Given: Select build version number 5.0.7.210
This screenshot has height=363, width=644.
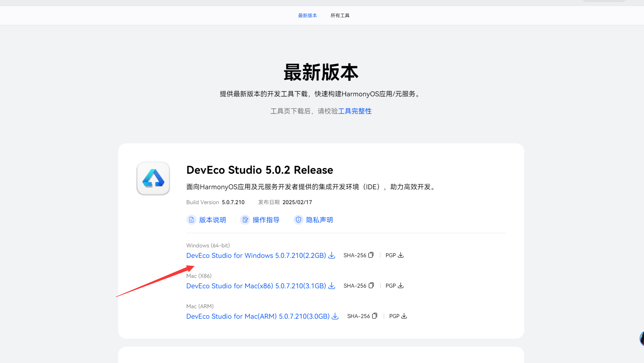Looking at the screenshot, I should point(233,202).
